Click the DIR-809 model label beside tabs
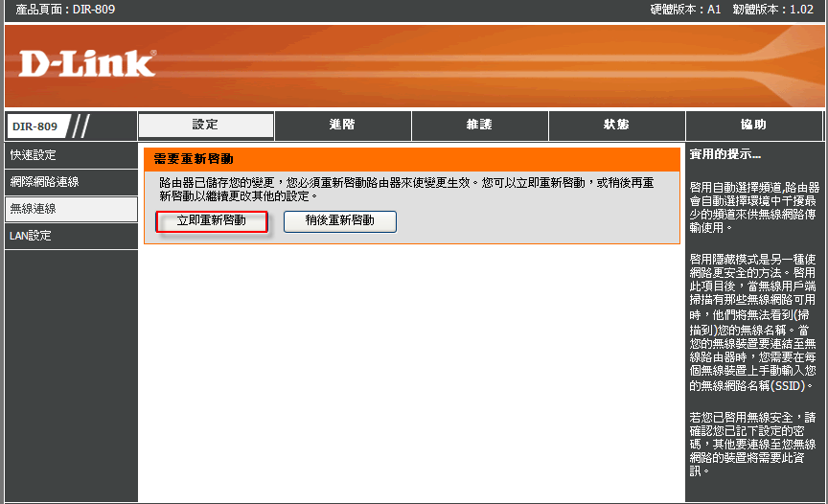The width and height of the screenshot is (828, 504). [34, 126]
